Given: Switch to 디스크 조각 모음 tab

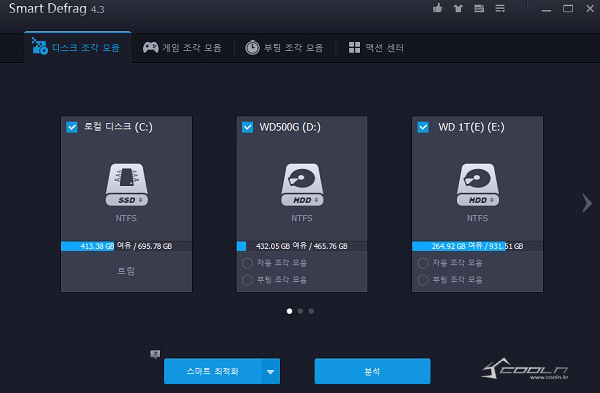Looking at the screenshot, I should (x=78, y=47).
